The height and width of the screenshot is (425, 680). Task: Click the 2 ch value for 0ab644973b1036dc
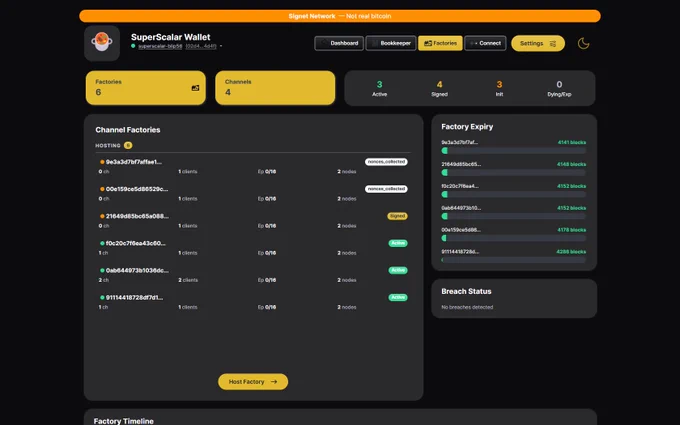coord(104,280)
